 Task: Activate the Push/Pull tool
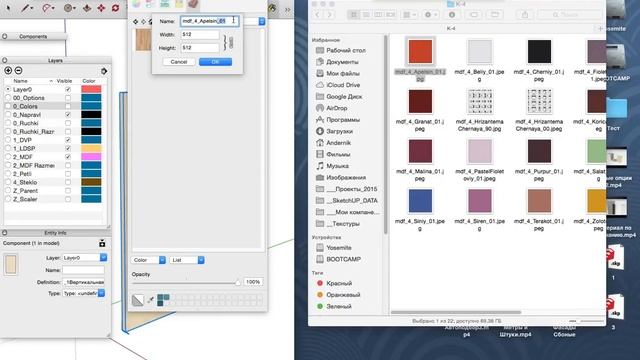coord(87,7)
